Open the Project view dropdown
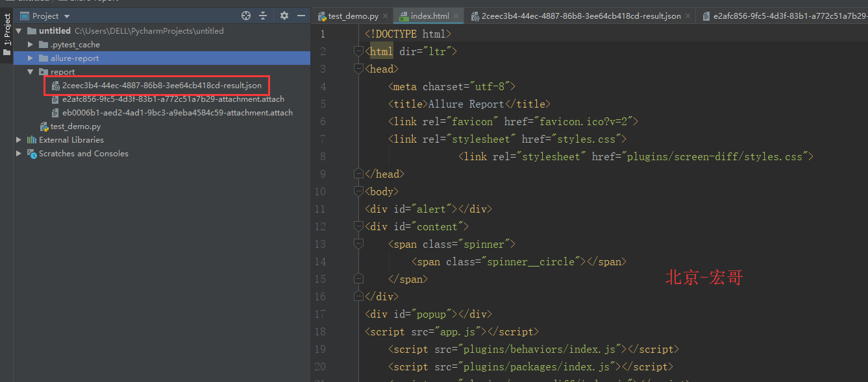Viewport: 868px width, 382px height. pyautogui.click(x=45, y=16)
